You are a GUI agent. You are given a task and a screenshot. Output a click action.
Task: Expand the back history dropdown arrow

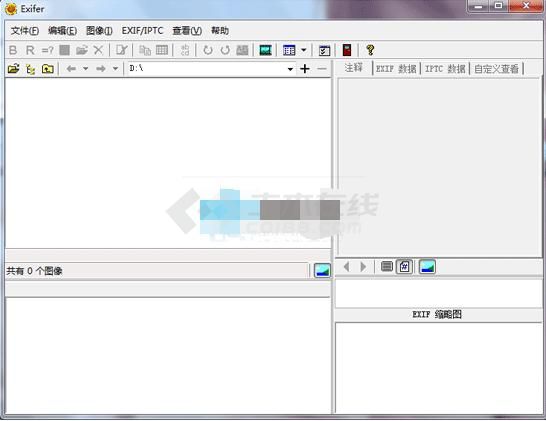tap(85, 69)
